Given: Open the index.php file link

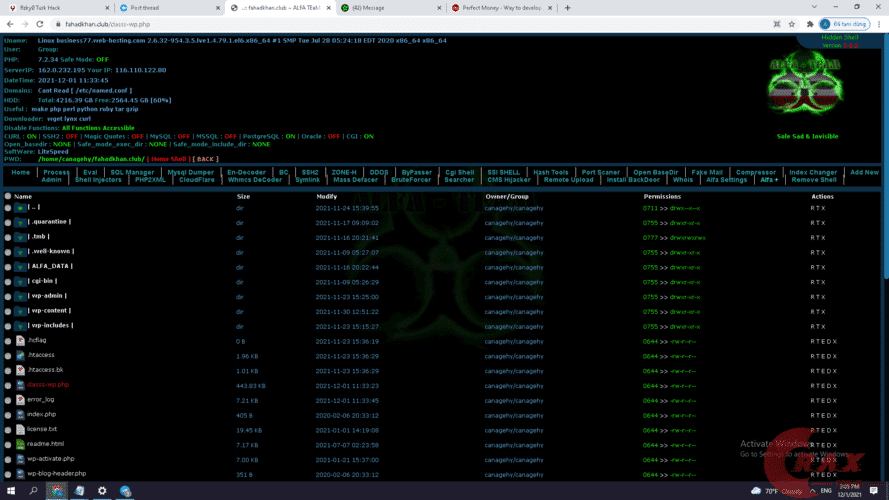Looking at the screenshot, I should 41,414.
